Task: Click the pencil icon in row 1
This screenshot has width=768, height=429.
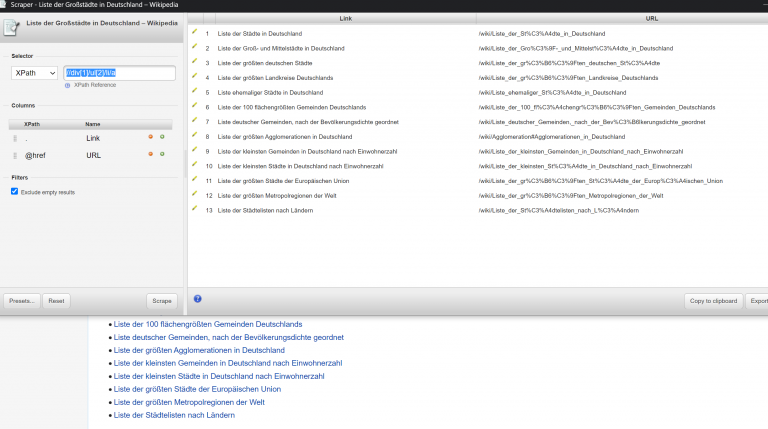Action: (194, 32)
